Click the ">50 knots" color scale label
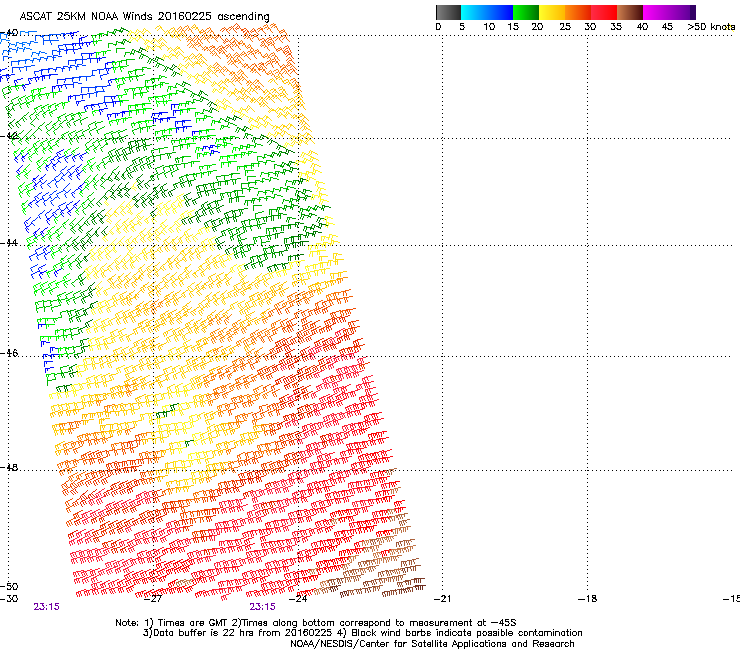The image size is (740, 650). (711, 26)
